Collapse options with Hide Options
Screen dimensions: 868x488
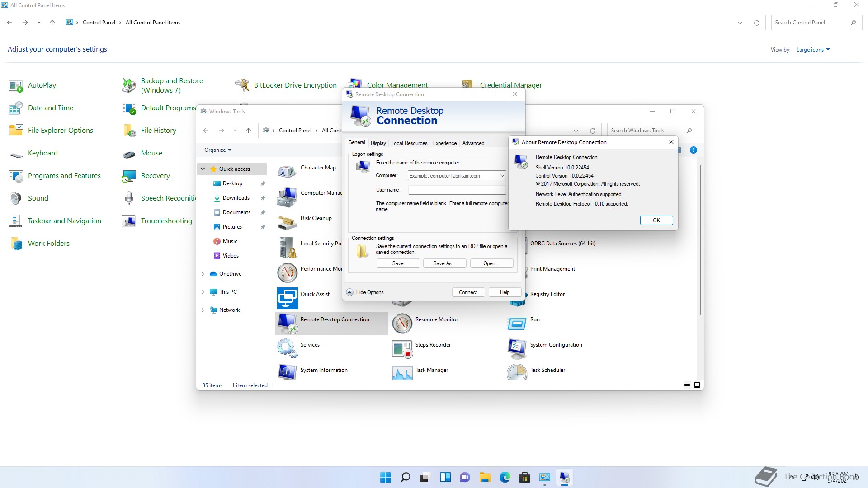tap(365, 292)
